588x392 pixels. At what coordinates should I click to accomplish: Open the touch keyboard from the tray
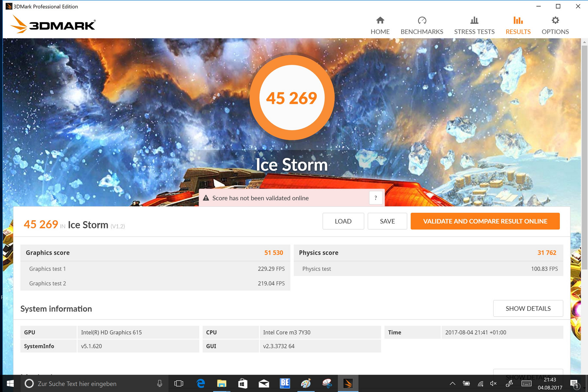coord(527,384)
